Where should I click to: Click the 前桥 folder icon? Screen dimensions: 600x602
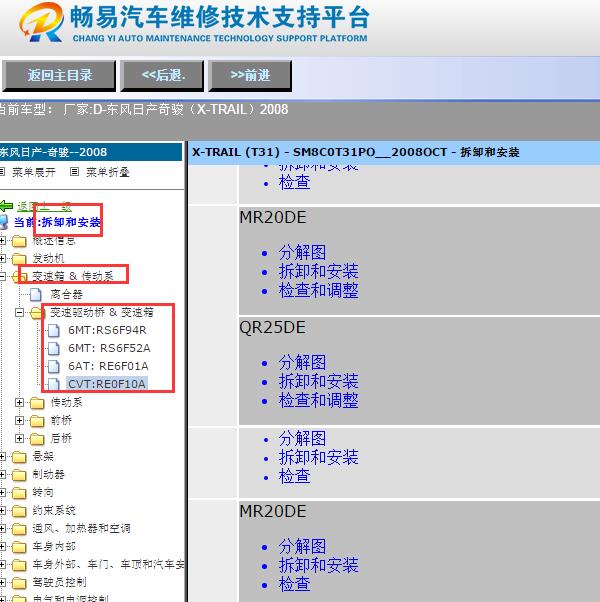tap(37, 421)
